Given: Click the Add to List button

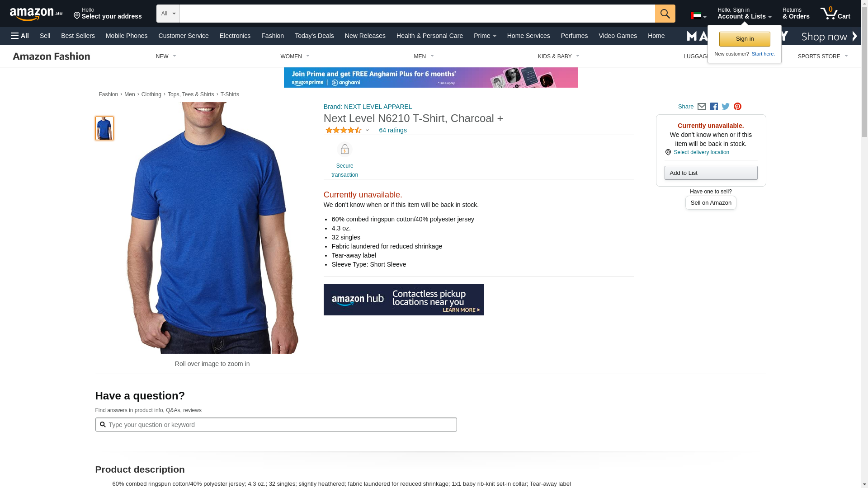Looking at the screenshot, I should (711, 173).
